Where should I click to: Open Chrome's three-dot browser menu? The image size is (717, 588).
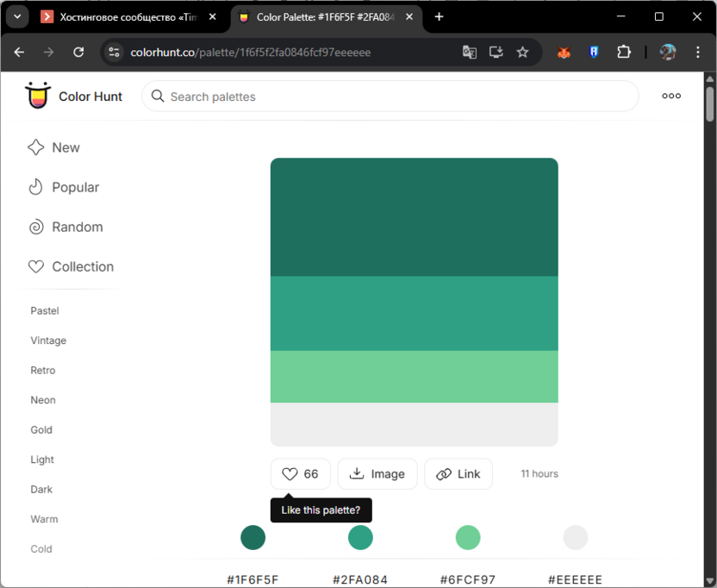click(699, 53)
